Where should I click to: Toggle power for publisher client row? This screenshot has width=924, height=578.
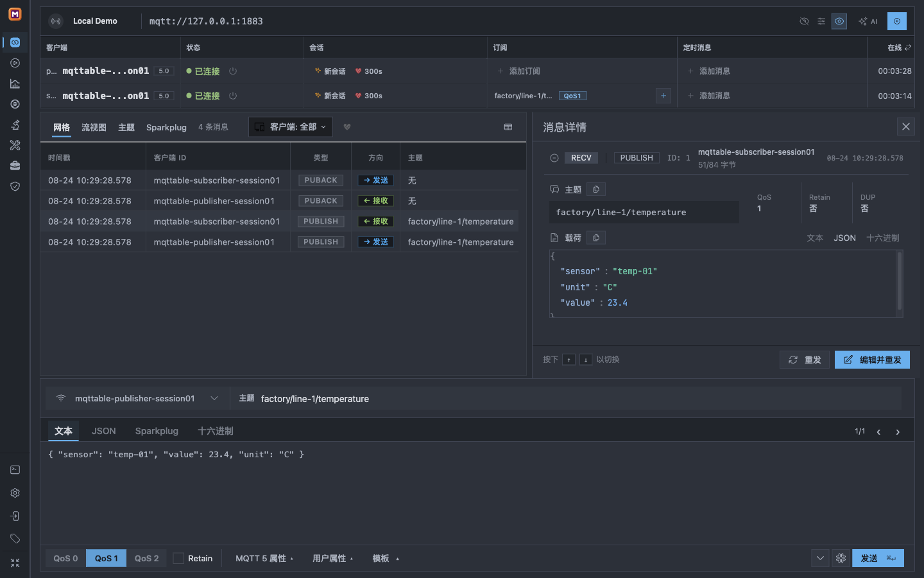(233, 71)
